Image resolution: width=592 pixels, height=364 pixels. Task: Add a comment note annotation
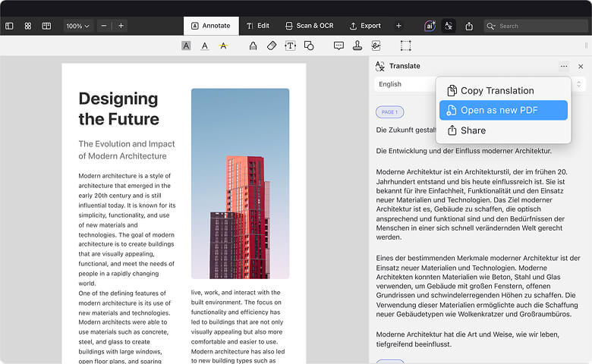339,45
